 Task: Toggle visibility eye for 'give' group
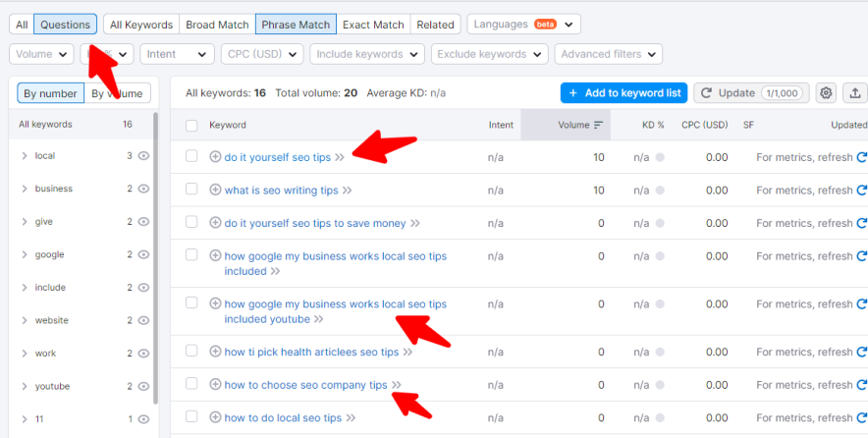[144, 222]
